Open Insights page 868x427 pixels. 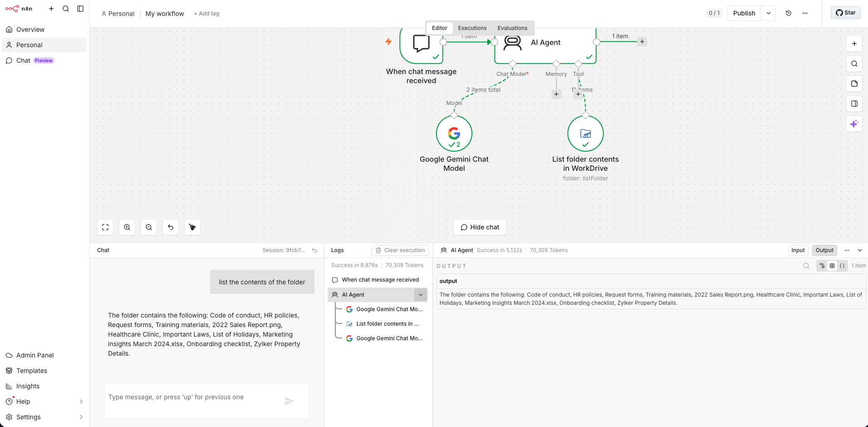pos(44,386)
